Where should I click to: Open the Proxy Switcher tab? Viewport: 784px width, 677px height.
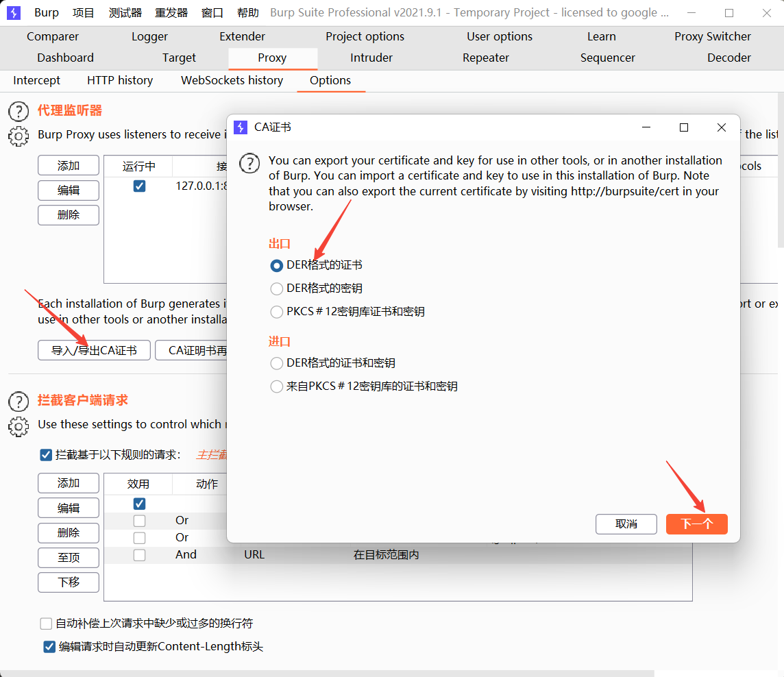click(x=713, y=36)
